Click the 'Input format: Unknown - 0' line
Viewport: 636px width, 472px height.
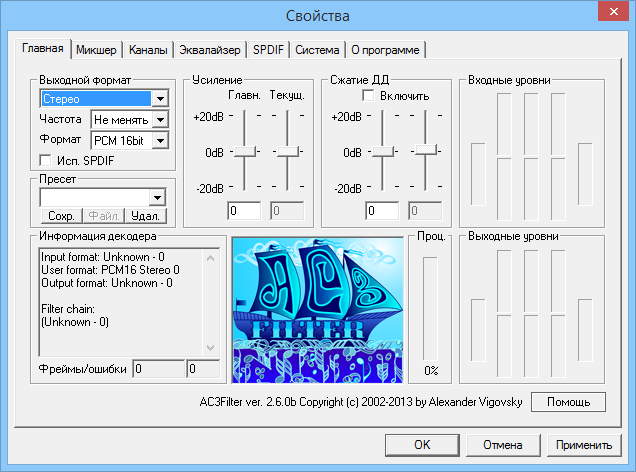pos(103,257)
